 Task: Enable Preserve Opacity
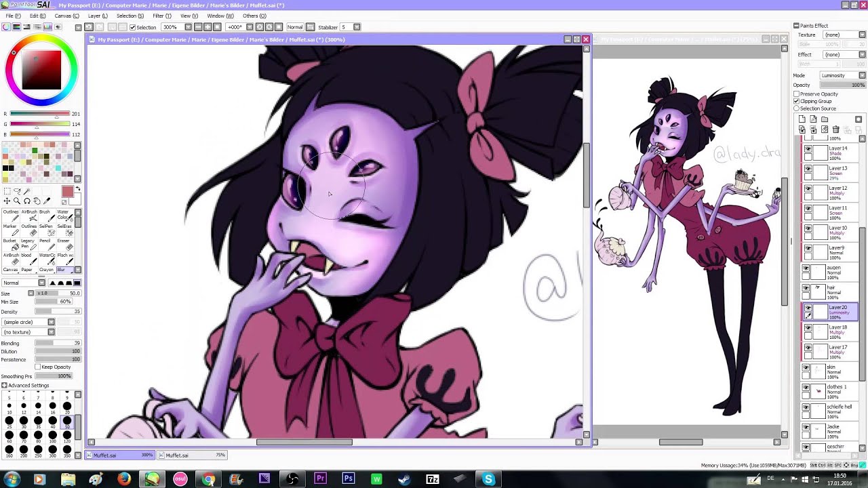coord(797,94)
